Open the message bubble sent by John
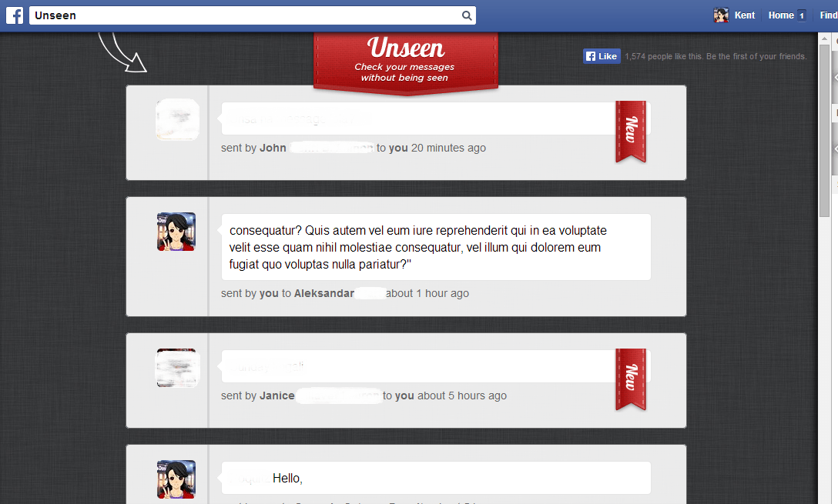 tap(436, 118)
